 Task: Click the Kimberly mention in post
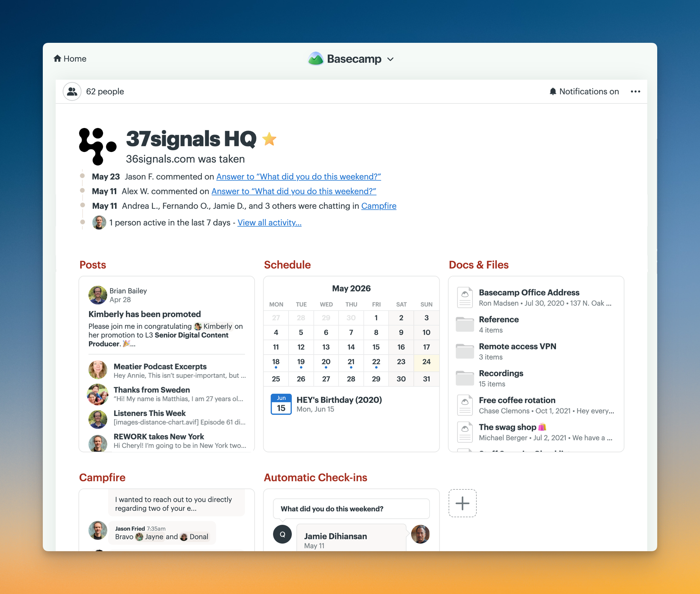[x=213, y=326]
